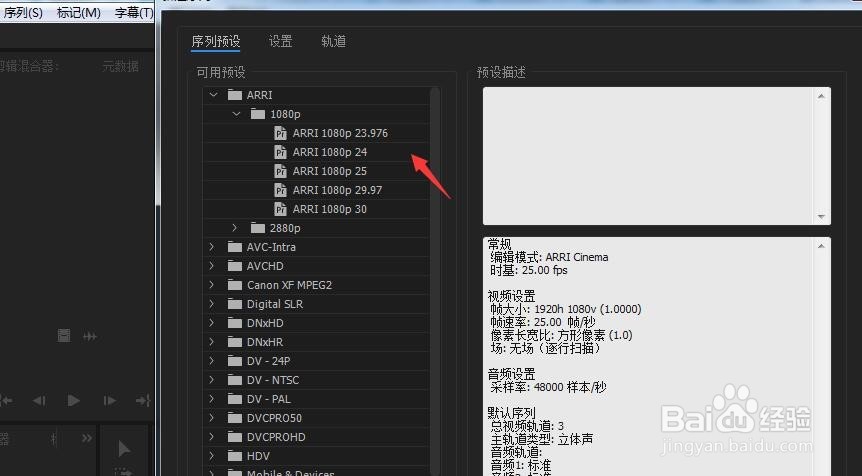This screenshot has width=862, height=476.
Task: Open the 标记(M) menu
Action: pyautogui.click(x=79, y=12)
